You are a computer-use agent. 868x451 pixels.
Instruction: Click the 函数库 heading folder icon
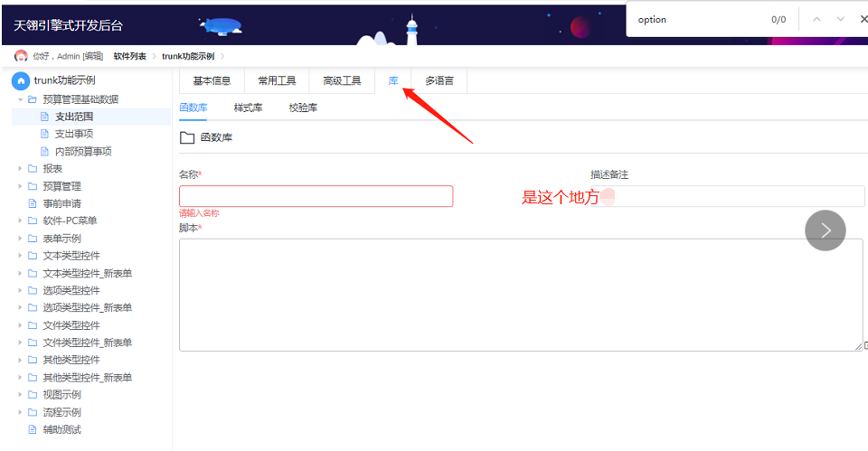click(187, 137)
